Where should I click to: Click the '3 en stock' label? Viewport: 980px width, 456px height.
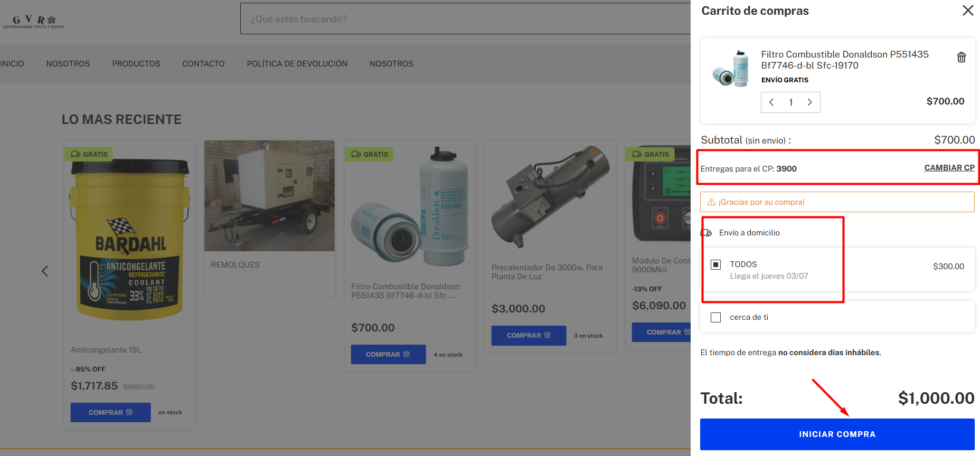coord(588,336)
